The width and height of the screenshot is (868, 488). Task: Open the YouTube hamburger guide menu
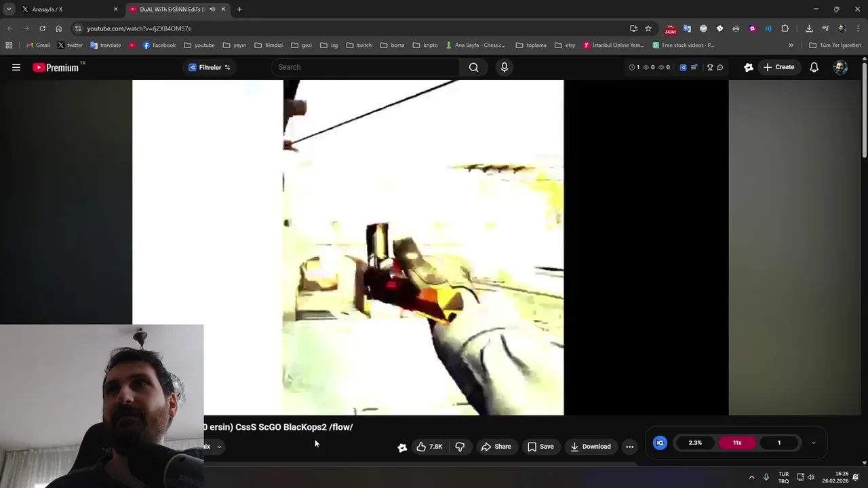click(x=16, y=67)
